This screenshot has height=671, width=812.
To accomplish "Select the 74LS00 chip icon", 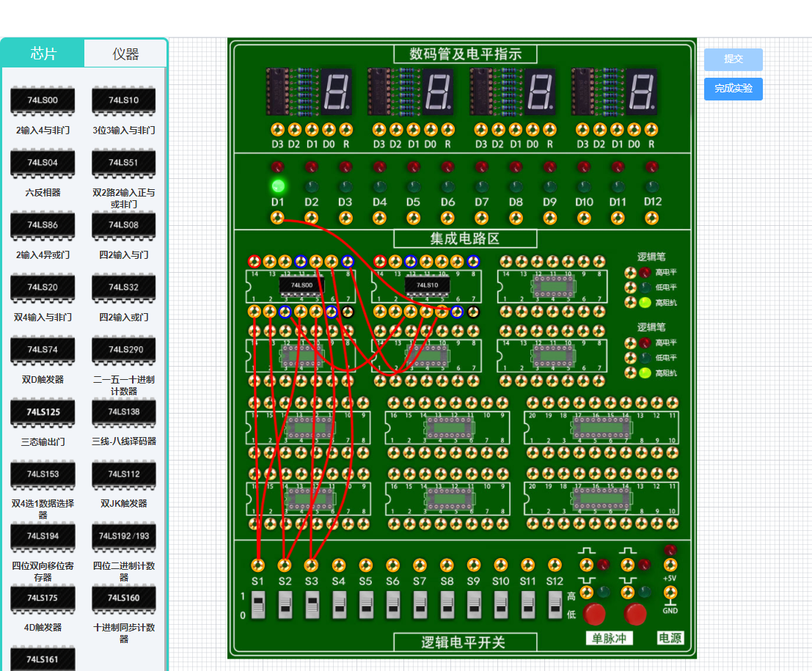I will click(x=43, y=100).
